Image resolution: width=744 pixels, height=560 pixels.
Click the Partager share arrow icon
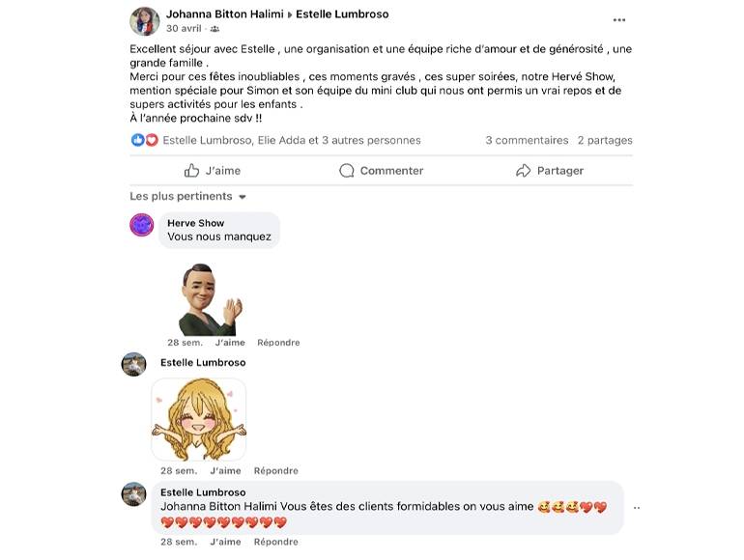pyautogui.click(x=523, y=171)
